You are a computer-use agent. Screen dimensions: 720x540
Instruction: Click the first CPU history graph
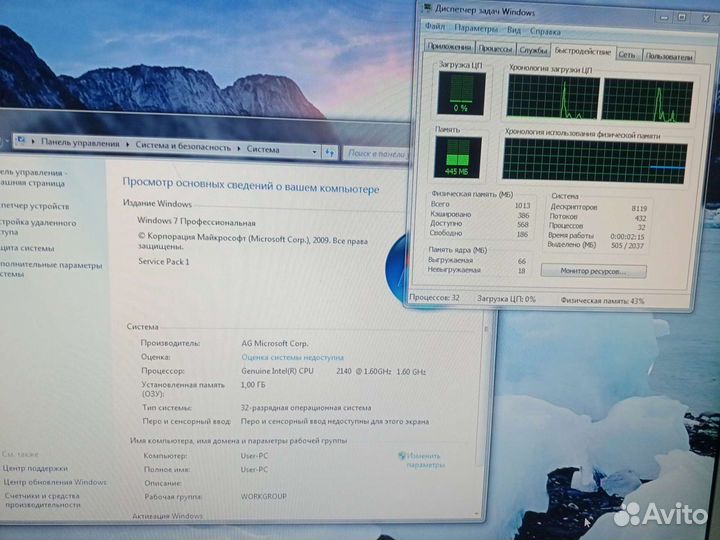coord(552,98)
